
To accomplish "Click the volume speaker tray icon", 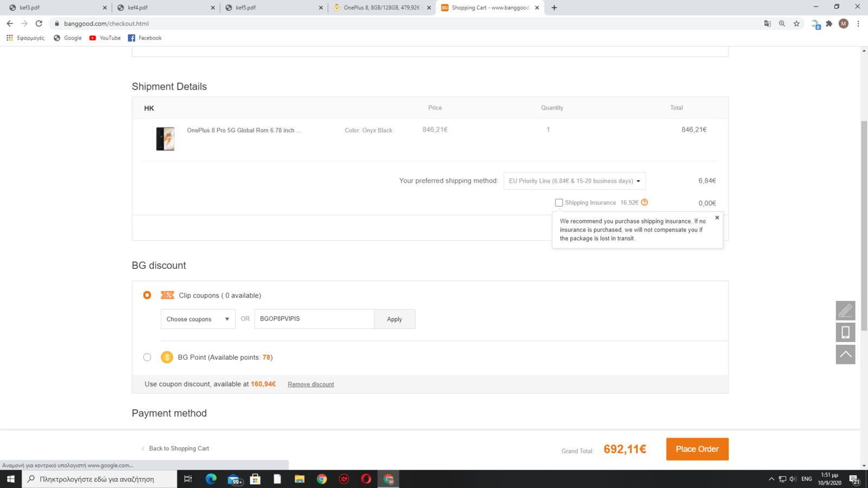I will coord(793,479).
